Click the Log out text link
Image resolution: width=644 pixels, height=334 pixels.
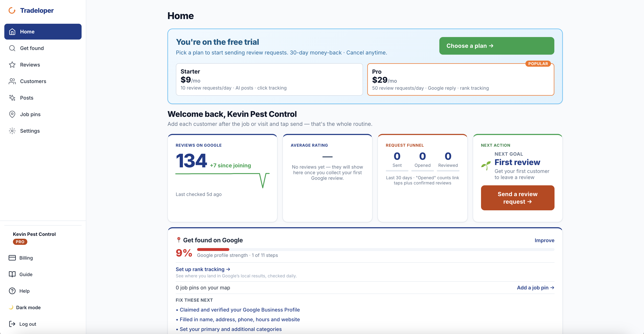28,324
